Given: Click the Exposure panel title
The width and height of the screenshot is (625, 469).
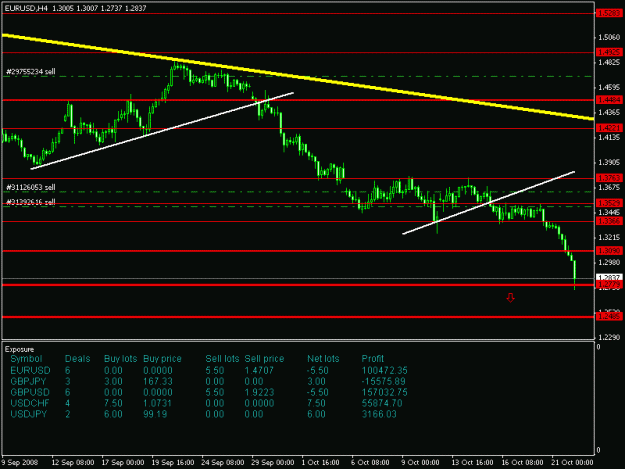Looking at the screenshot, I should (x=20, y=349).
